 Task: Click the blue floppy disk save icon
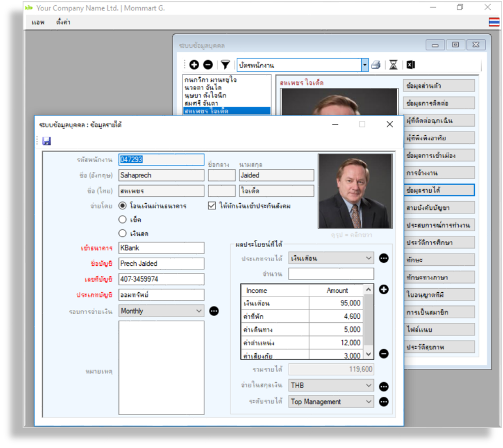pyautogui.click(x=47, y=141)
